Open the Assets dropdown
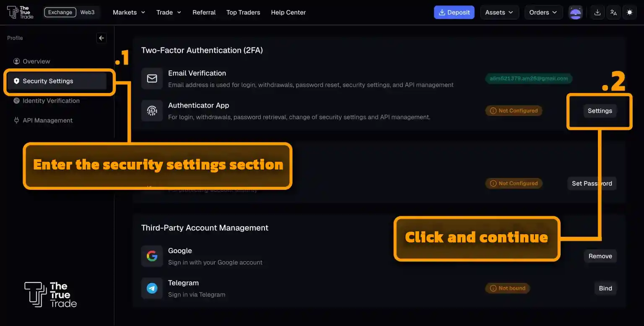This screenshot has height=326, width=644. point(499,13)
